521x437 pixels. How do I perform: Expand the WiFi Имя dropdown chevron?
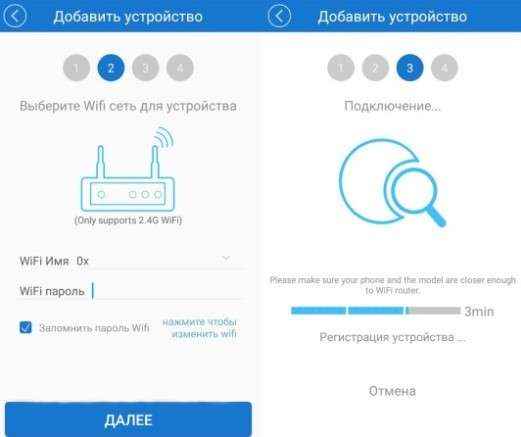tap(226, 259)
